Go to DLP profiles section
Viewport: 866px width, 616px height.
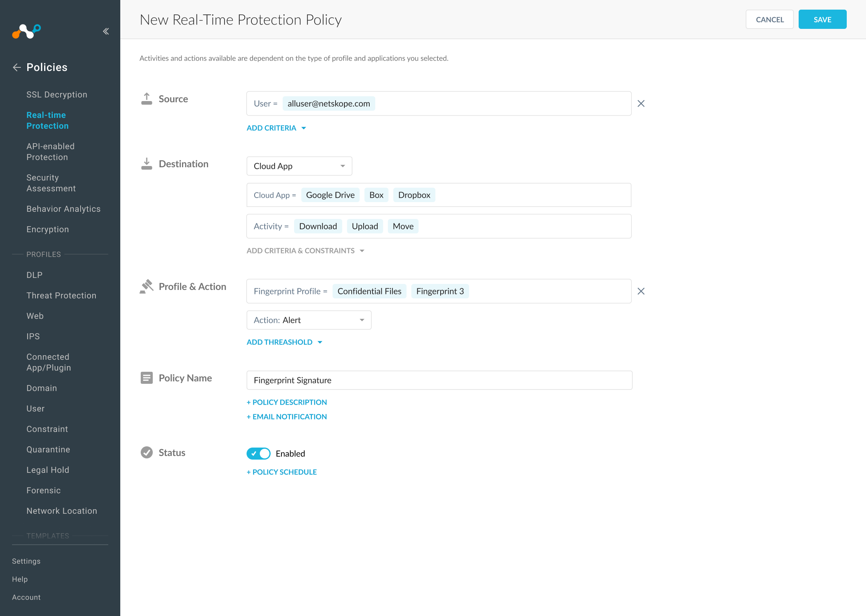[x=34, y=275]
